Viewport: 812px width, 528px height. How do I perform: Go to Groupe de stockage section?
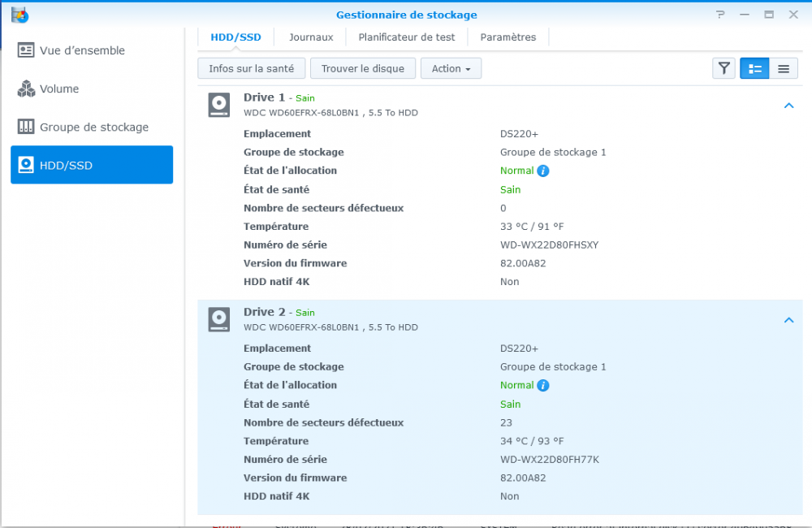(93, 127)
